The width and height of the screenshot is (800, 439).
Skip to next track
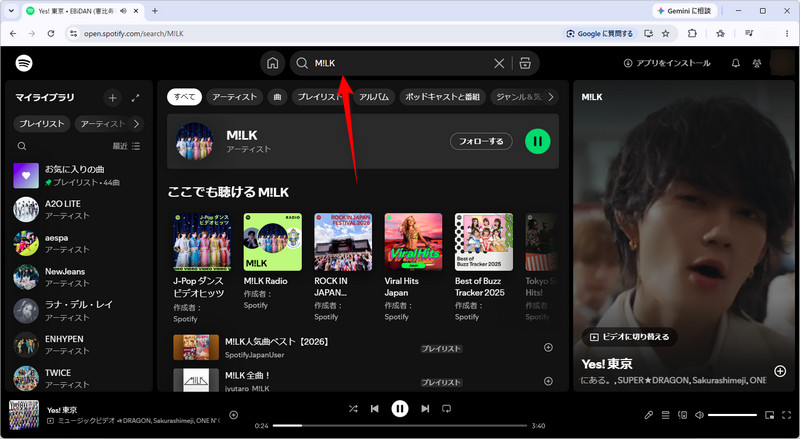pos(425,408)
